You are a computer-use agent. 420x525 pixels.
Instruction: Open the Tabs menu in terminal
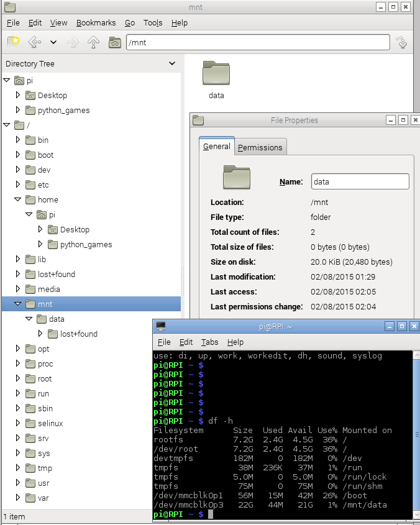(x=209, y=342)
